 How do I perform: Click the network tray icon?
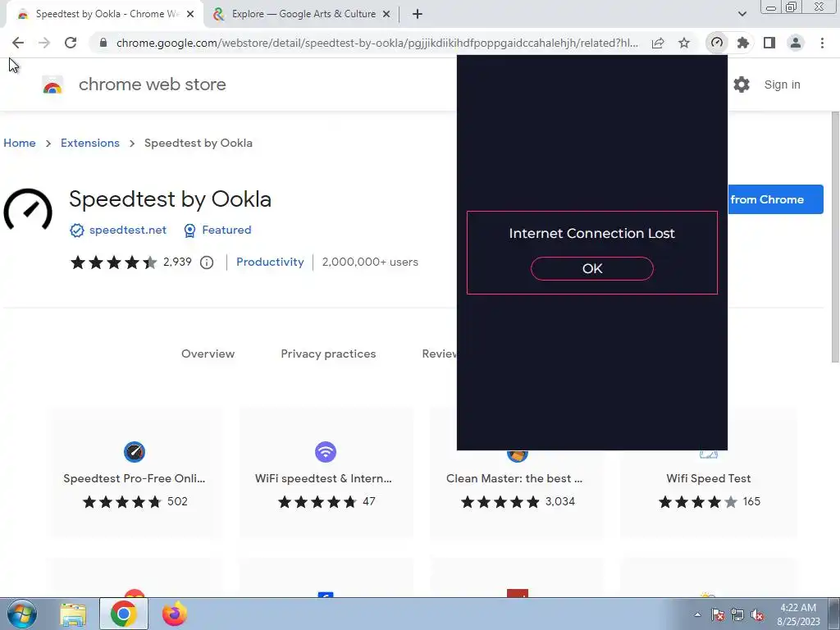pos(737,615)
